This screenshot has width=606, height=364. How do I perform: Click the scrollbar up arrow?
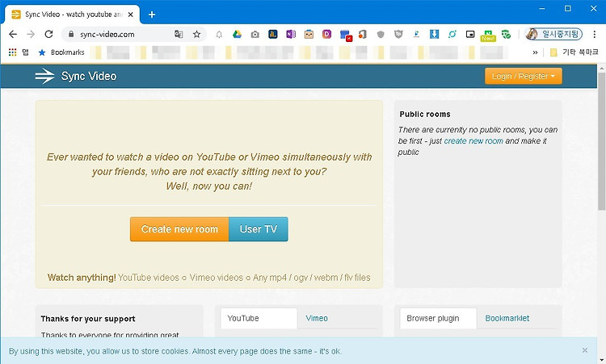pos(602,68)
